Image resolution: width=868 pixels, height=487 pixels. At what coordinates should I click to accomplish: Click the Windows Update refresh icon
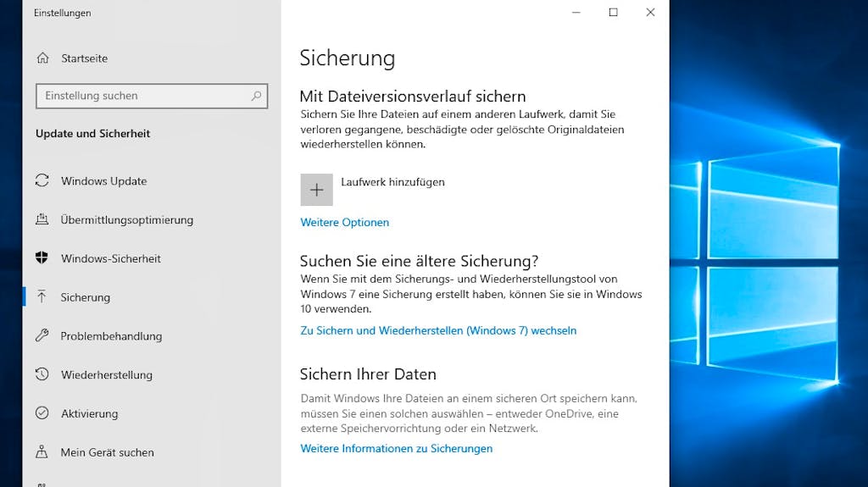pos(42,180)
